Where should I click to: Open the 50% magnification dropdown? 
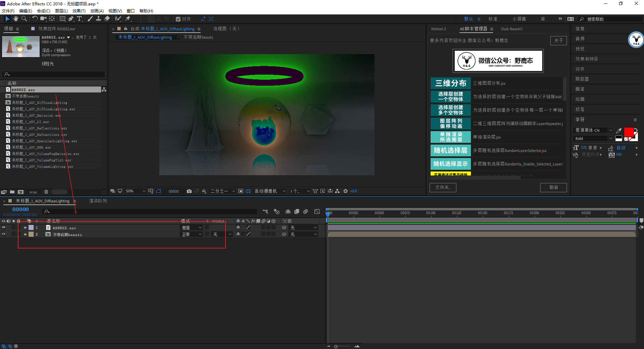point(135,191)
